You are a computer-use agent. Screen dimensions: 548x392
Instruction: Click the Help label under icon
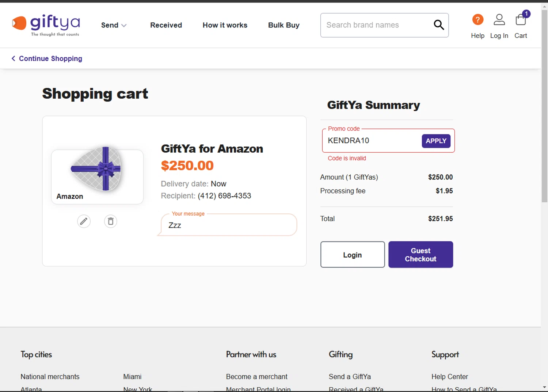tap(477, 35)
